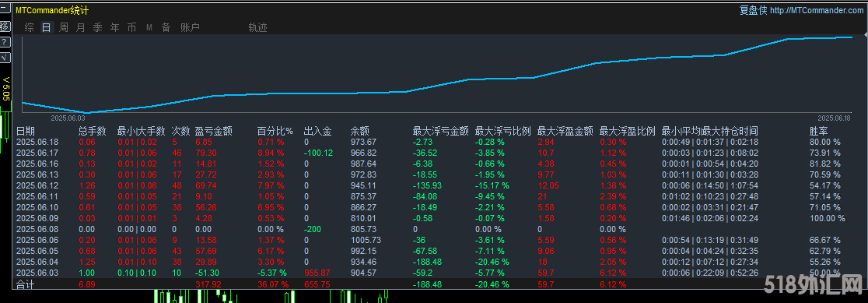Click the total percentage 36.07 %
868x303 pixels.
pyautogui.click(x=273, y=284)
